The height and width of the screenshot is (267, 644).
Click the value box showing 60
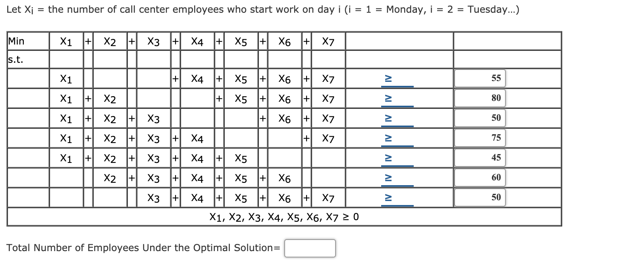coord(481,177)
